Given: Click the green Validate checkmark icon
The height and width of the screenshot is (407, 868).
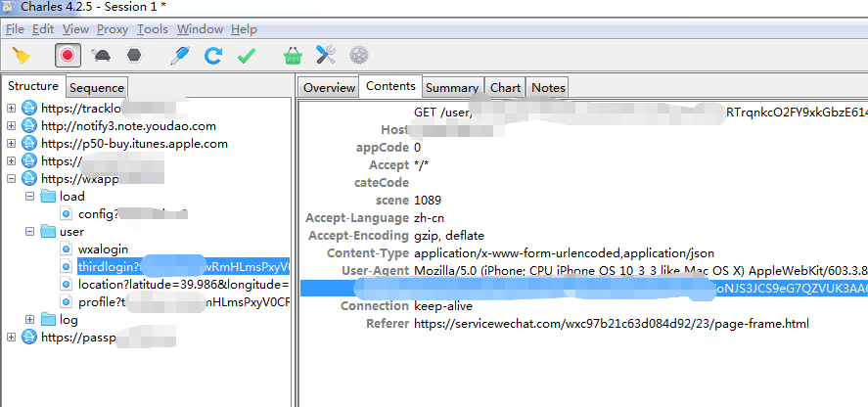Looking at the screenshot, I should coord(247,56).
